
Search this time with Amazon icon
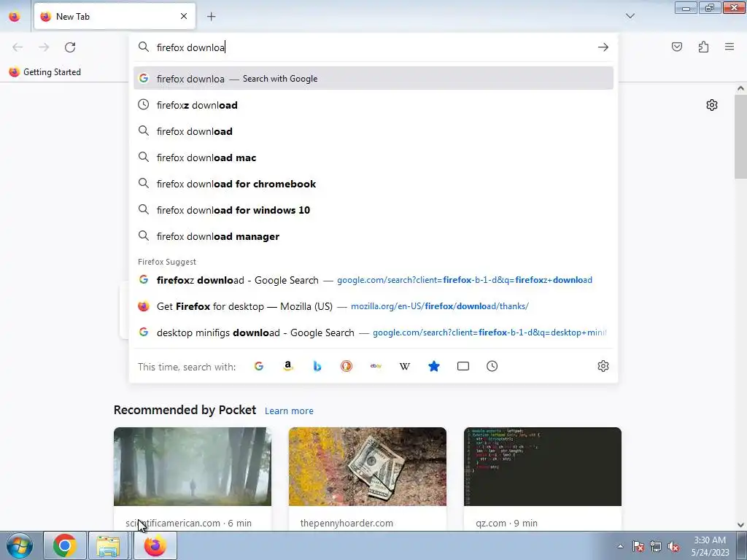tap(287, 366)
